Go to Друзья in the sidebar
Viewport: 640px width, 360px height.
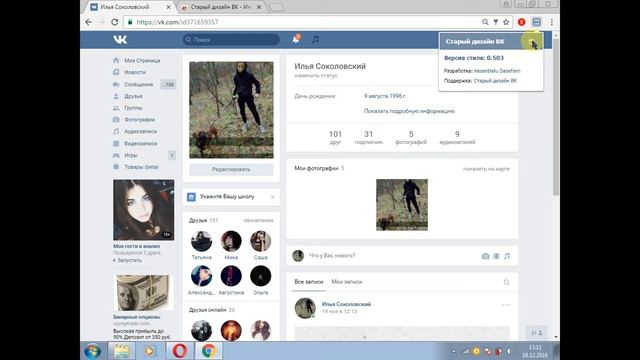(x=133, y=96)
